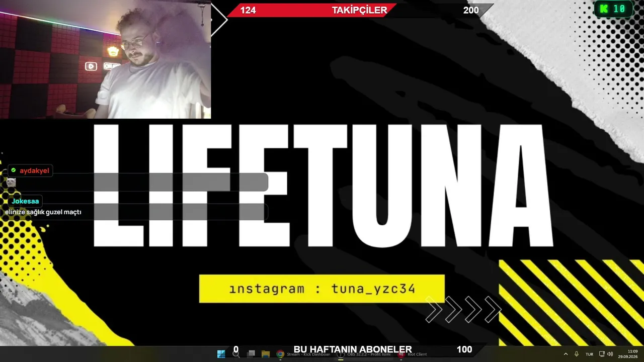Switch to Chrome Stream - Kick Dashboard window
644x362 pixels.
303,354
